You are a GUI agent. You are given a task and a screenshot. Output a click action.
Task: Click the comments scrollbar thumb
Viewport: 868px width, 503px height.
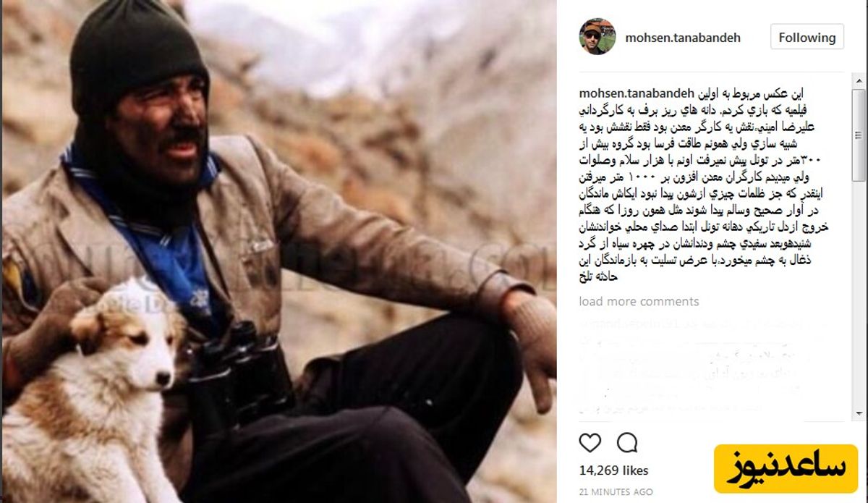click(859, 134)
